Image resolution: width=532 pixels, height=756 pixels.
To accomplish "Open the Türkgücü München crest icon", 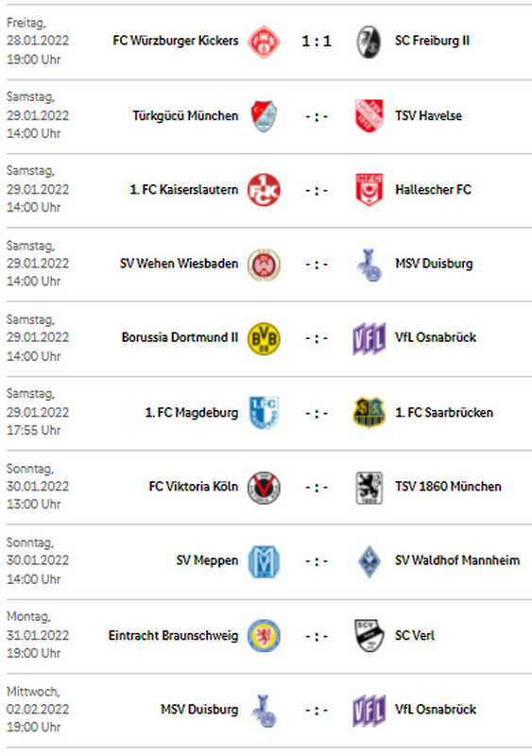I will (x=264, y=115).
